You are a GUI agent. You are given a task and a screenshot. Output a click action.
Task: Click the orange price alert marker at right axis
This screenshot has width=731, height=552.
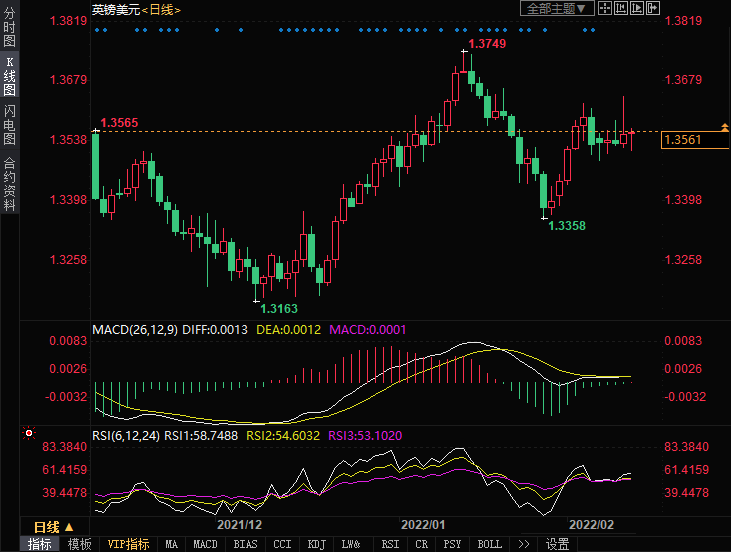tap(723, 127)
